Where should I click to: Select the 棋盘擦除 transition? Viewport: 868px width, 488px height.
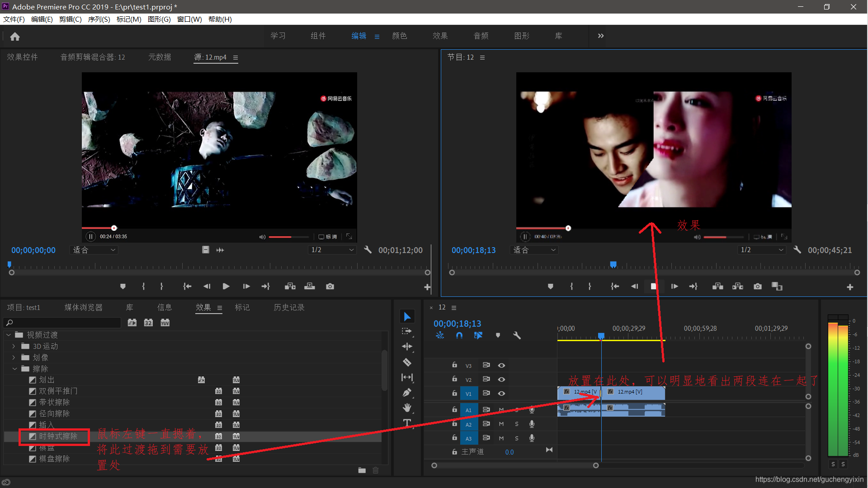[x=54, y=459]
